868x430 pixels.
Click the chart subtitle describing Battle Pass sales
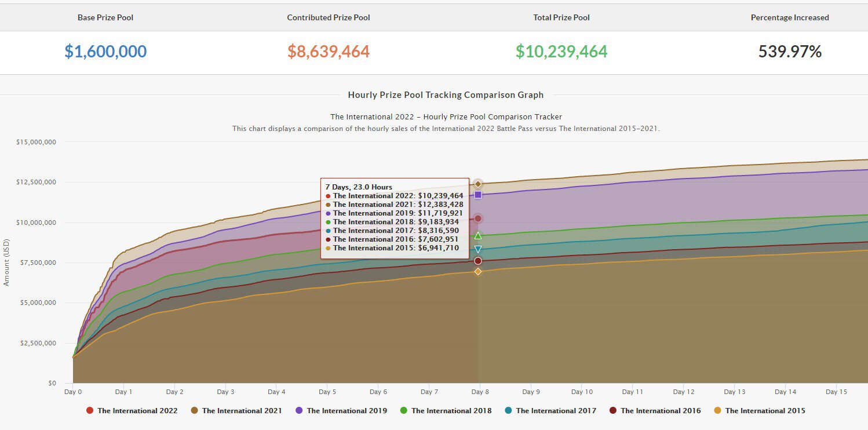[x=446, y=128]
